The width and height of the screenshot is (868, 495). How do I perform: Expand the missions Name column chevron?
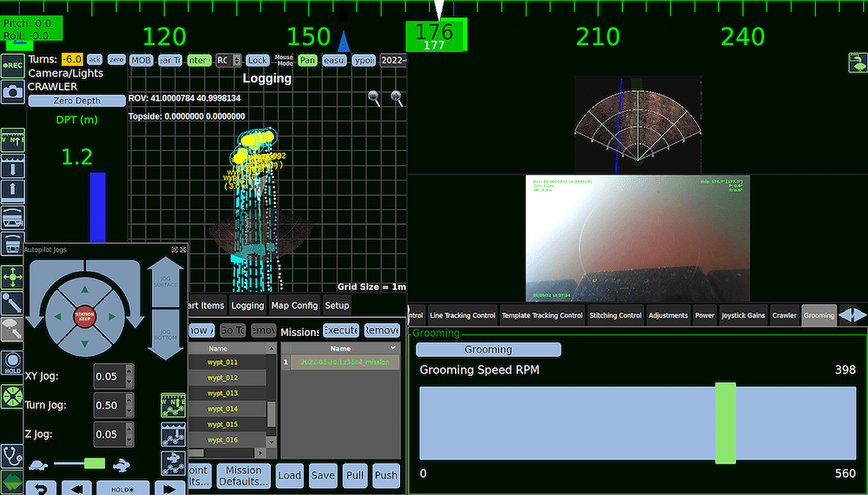click(393, 348)
